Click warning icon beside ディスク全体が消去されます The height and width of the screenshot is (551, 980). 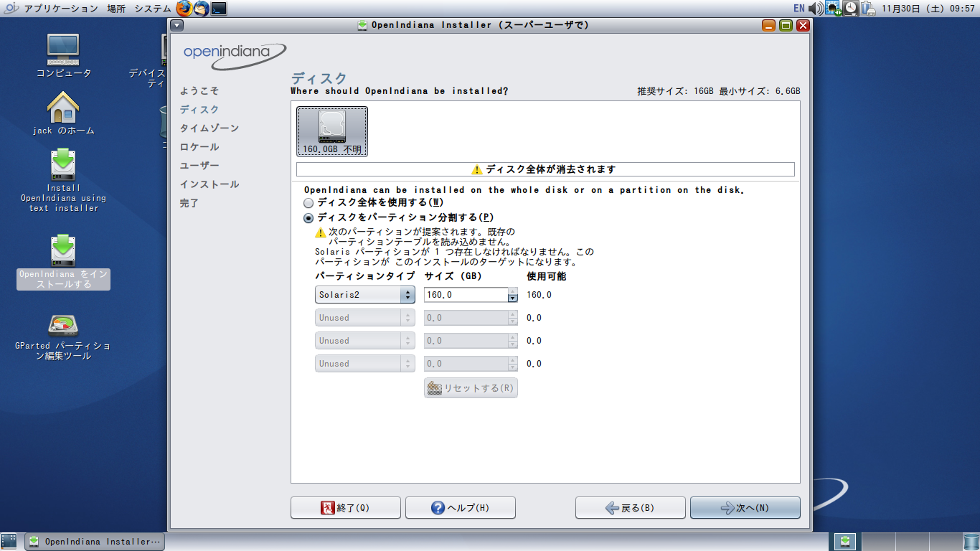click(477, 169)
